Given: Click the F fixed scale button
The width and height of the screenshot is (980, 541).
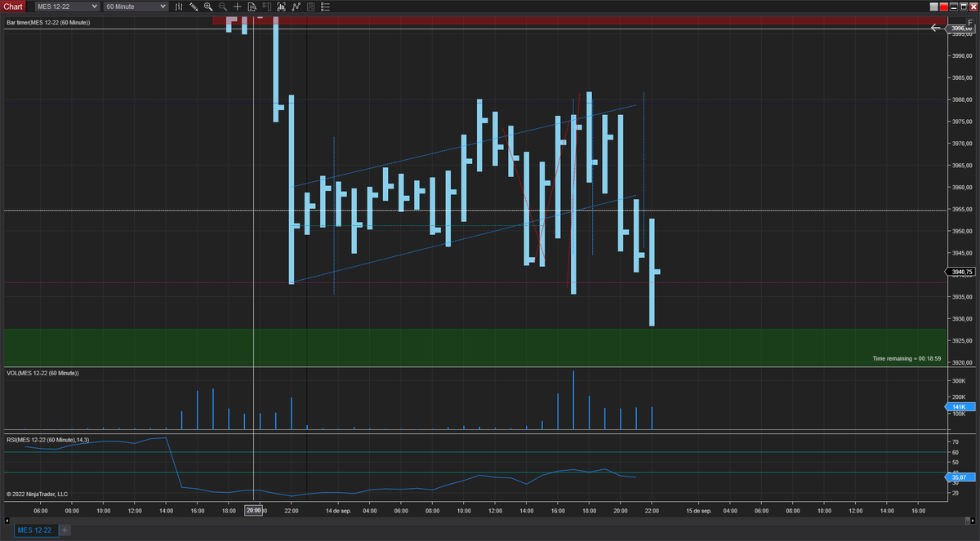Looking at the screenshot, I should click(970, 22).
